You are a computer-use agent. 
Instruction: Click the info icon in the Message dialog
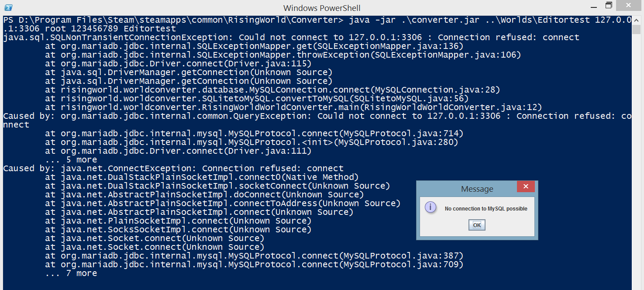tap(430, 207)
